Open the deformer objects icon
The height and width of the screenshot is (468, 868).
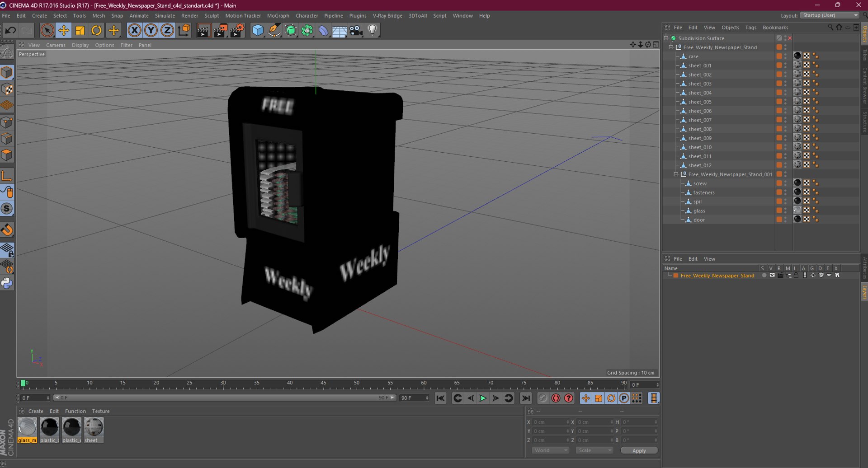(323, 30)
